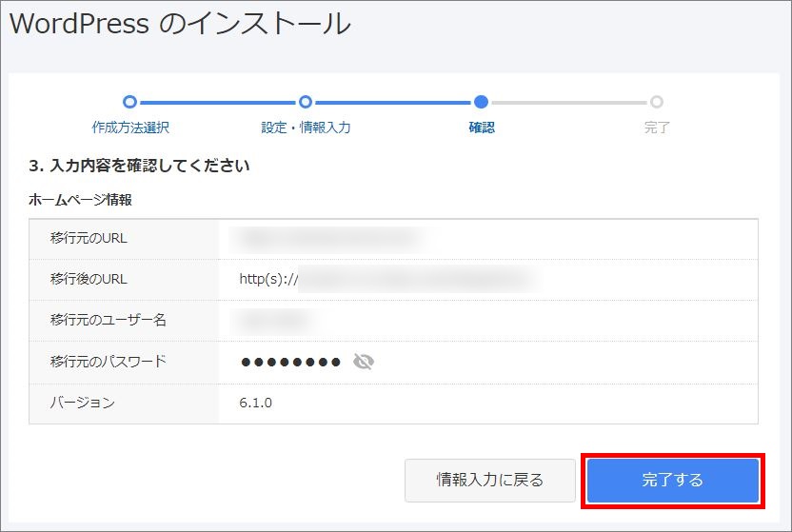Click the バージョン row label
Screen dimensions: 792x532
point(82,403)
